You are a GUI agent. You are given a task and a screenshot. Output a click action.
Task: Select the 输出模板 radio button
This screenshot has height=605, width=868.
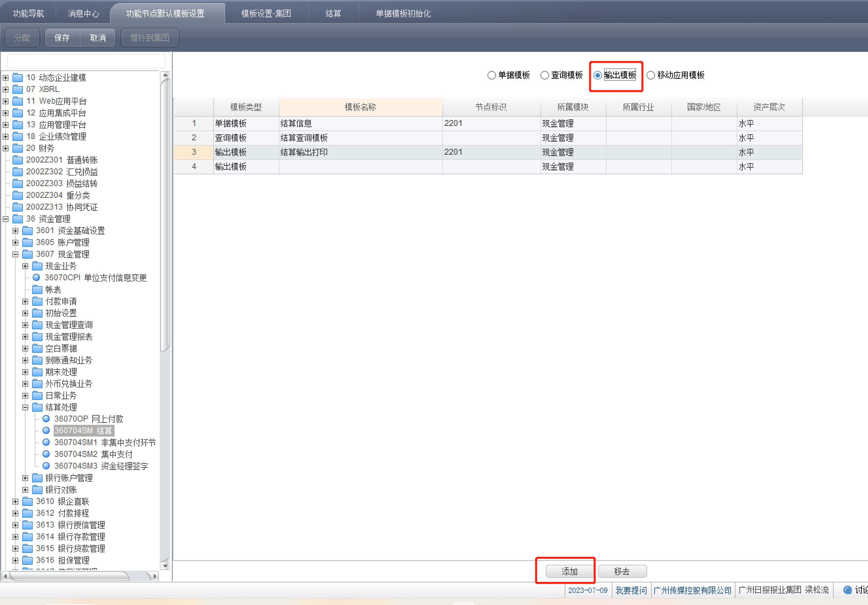click(x=597, y=75)
